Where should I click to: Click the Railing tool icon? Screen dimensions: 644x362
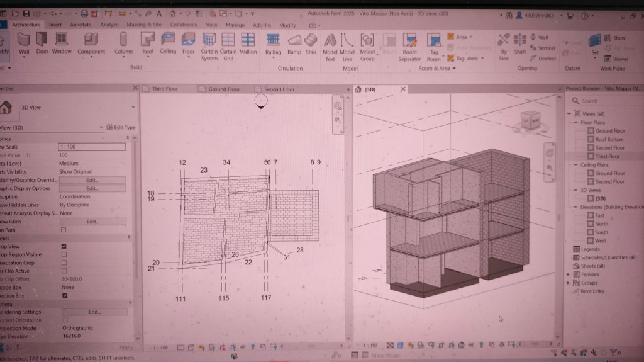pyautogui.click(x=273, y=42)
